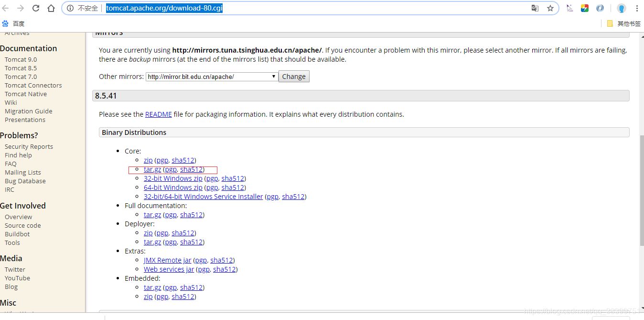Viewport: 644px width, 320px height.
Task: Download the Core zip link
Action: (x=148, y=160)
